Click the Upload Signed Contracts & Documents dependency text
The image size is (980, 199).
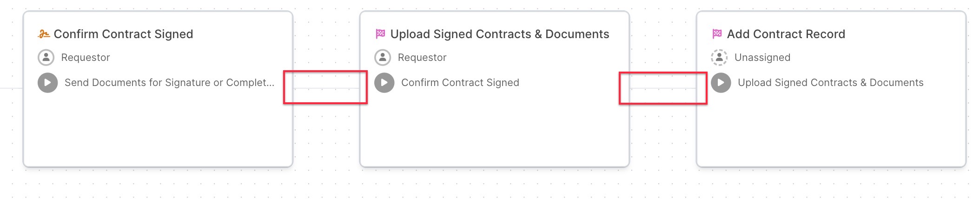831,83
